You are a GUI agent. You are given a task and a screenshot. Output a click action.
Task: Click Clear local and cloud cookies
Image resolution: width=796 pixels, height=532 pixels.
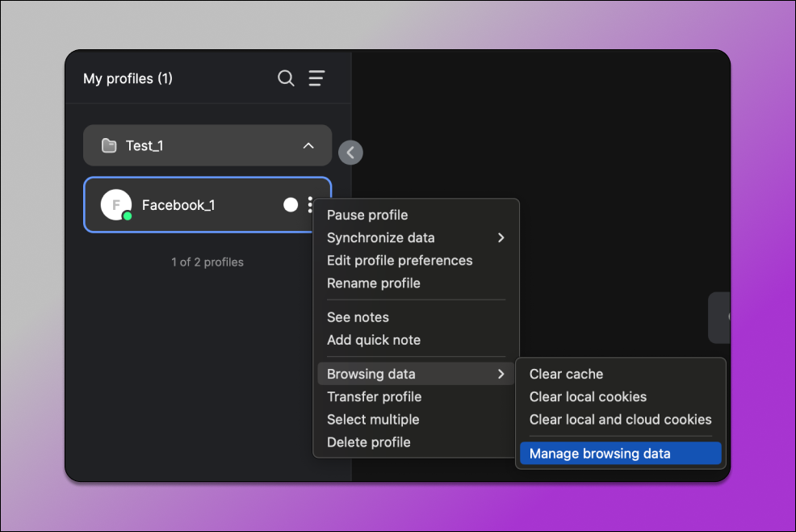point(620,420)
